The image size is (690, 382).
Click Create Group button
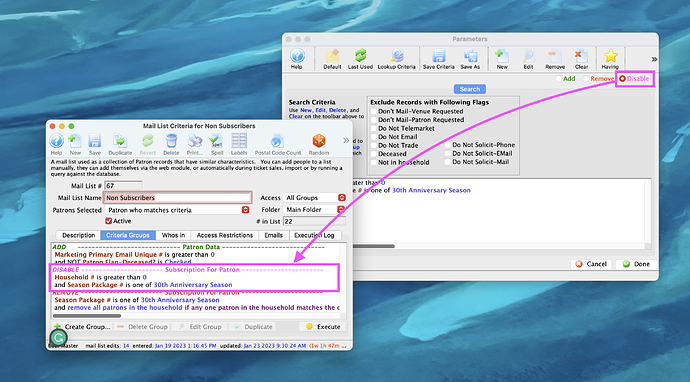coord(82,327)
